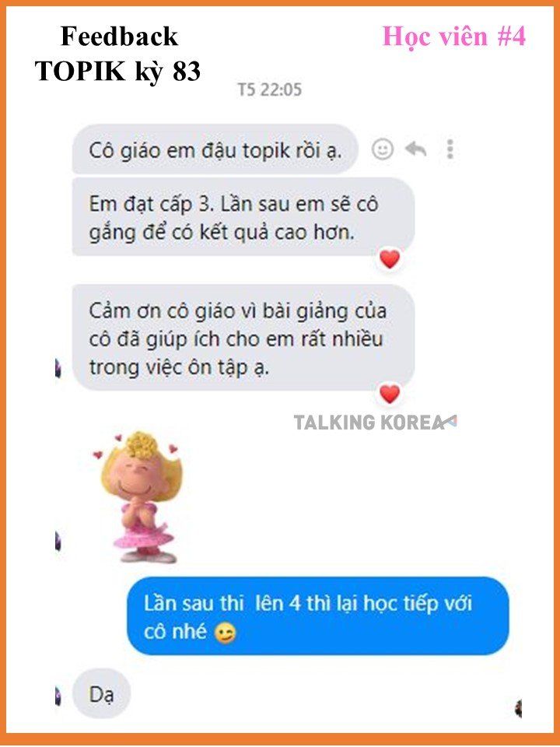
Task: Click the 'T5 22:05' timestamp
Action: [270, 89]
